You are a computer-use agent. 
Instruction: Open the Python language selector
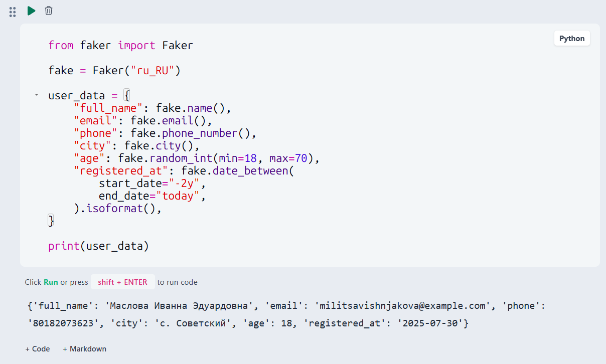pos(572,39)
